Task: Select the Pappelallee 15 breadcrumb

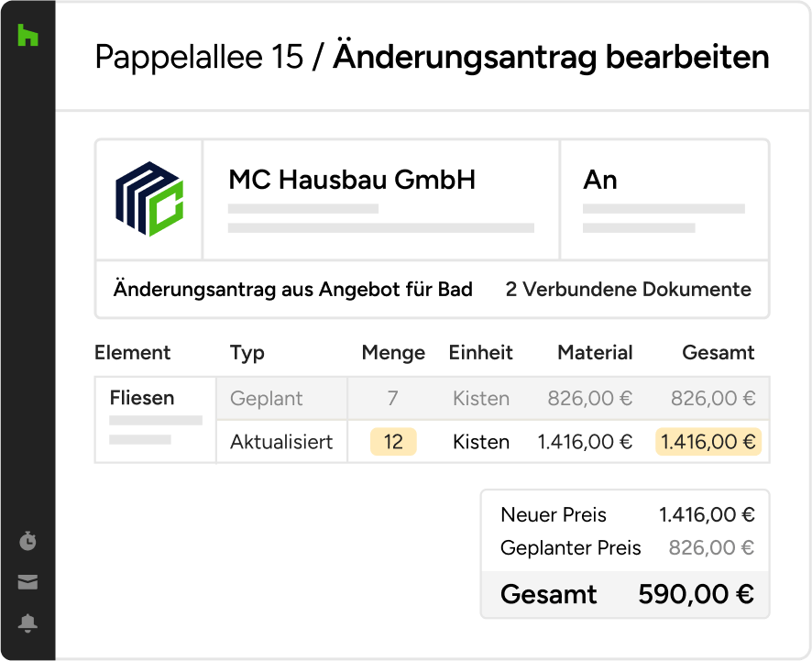Action: click(198, 58)
